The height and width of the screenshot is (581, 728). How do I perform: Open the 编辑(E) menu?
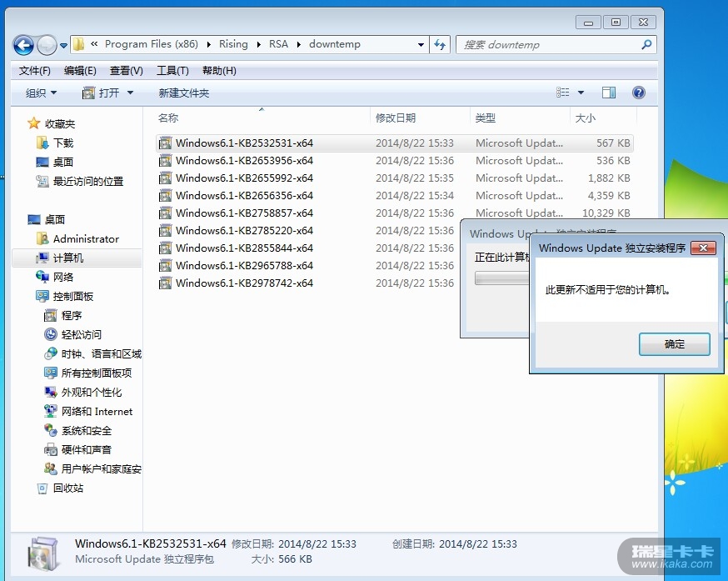click(80, 71)
